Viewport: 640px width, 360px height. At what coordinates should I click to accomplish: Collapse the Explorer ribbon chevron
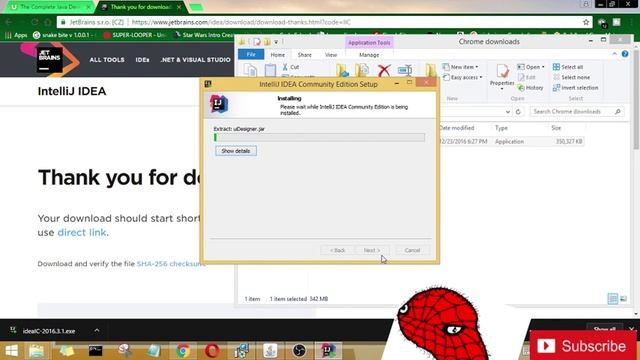pyautogui.click(x=615, y=54)
